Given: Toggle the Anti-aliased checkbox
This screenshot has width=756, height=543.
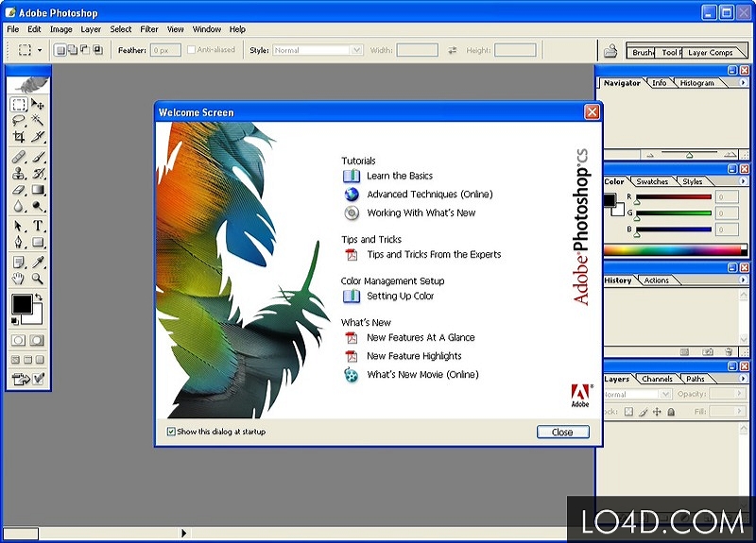Looking at the screenshot, I should [x=191, y=50].
